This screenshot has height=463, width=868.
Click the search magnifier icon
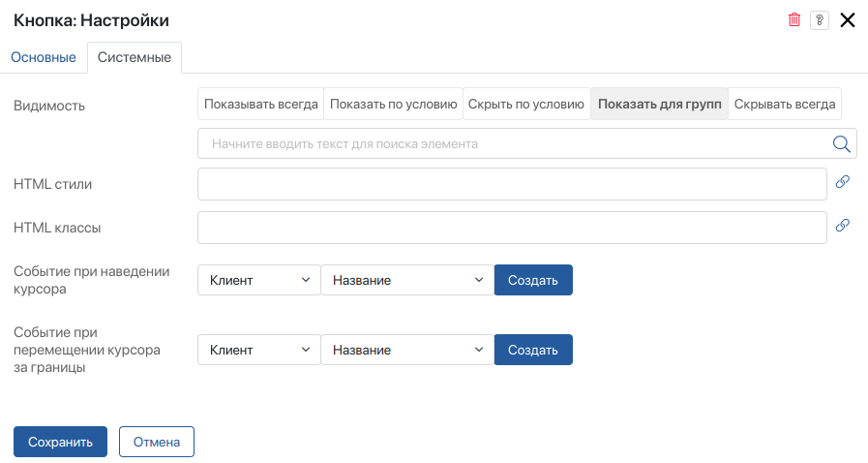(842, 144)
